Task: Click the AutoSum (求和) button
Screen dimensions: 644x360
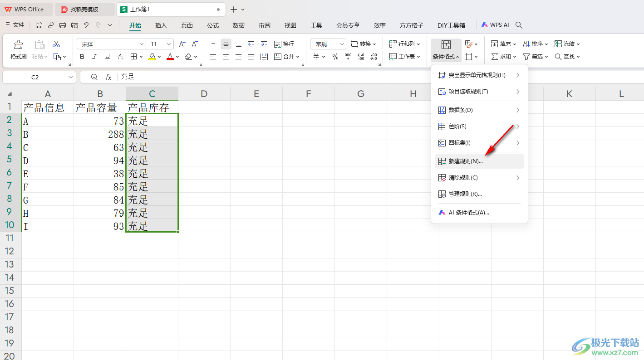Action: [x=504, y=57]
